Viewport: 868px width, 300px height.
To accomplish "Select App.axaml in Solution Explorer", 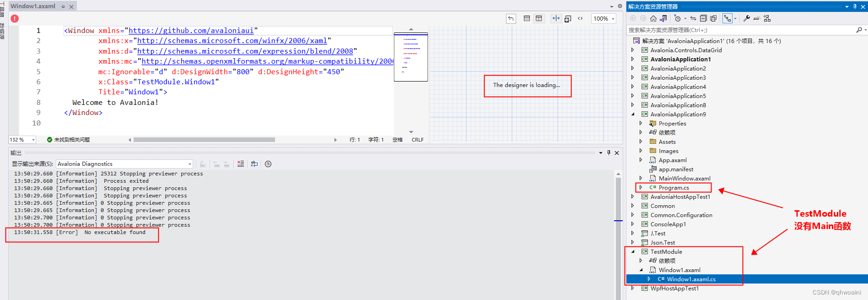I will [672, 160].
